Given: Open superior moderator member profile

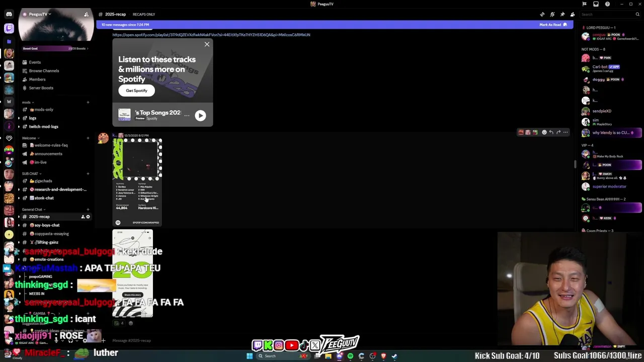Looking at the screenshot, I should point(609,187).
